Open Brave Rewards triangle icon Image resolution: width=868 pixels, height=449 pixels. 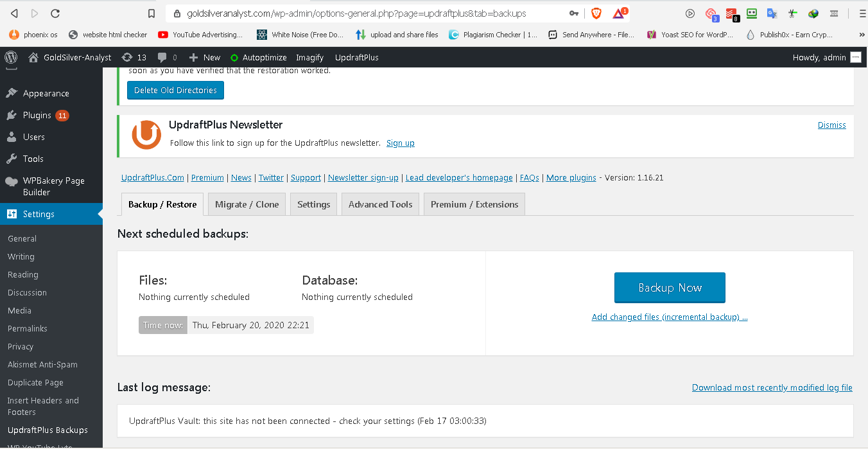pos(618,13)
